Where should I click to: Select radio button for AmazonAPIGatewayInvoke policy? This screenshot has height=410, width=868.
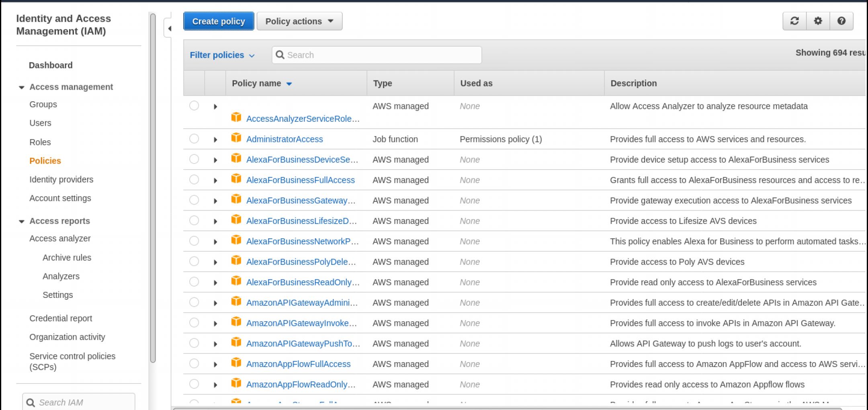click(194, 323)
